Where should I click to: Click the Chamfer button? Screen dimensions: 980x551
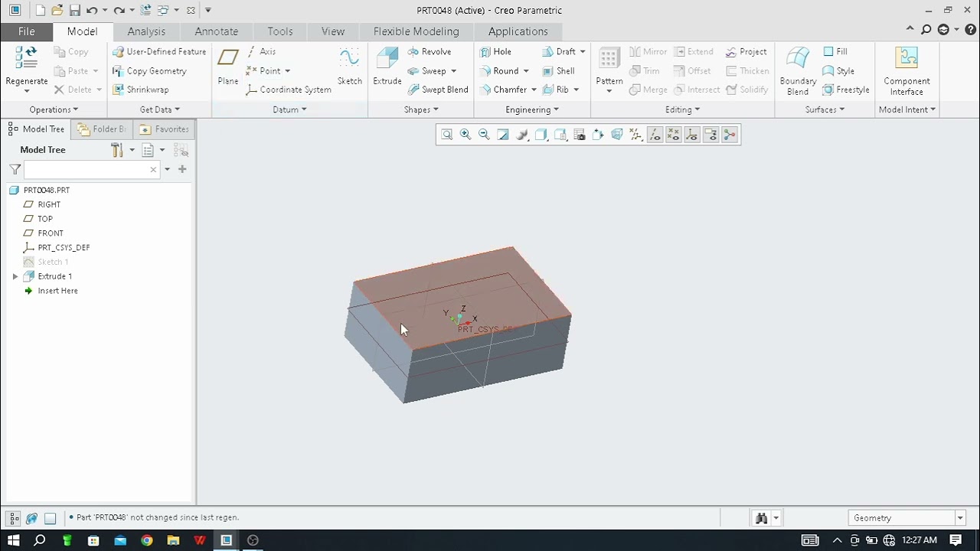503,90
